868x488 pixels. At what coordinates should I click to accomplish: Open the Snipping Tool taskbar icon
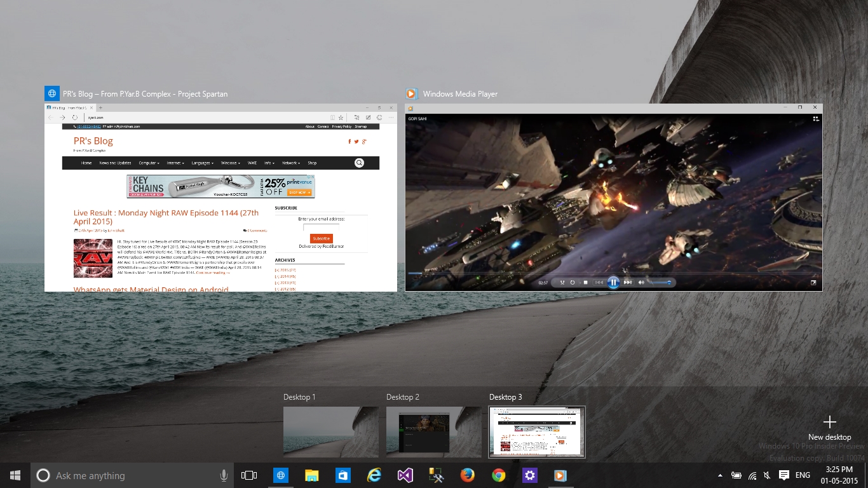point(436,475)
